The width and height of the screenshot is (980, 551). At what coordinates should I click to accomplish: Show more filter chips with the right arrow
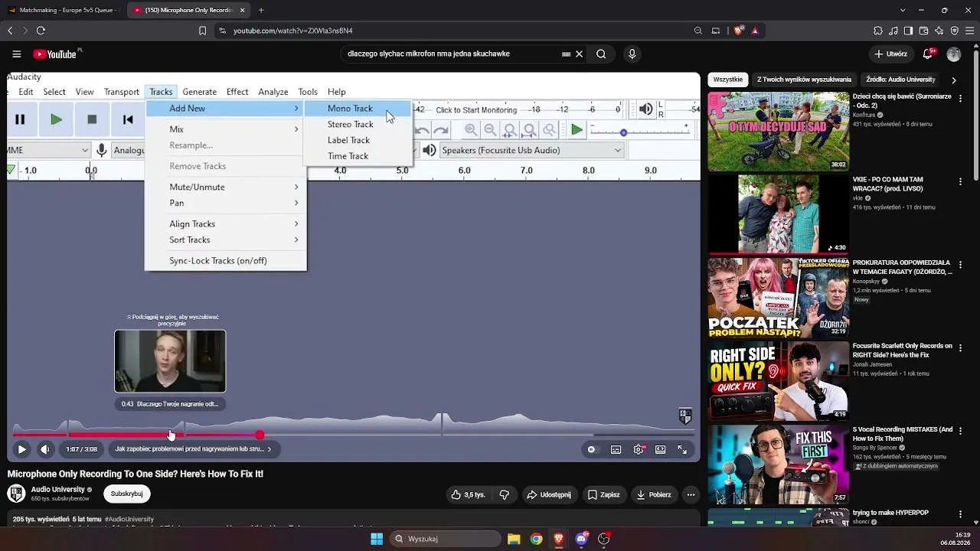click(953, 80)
